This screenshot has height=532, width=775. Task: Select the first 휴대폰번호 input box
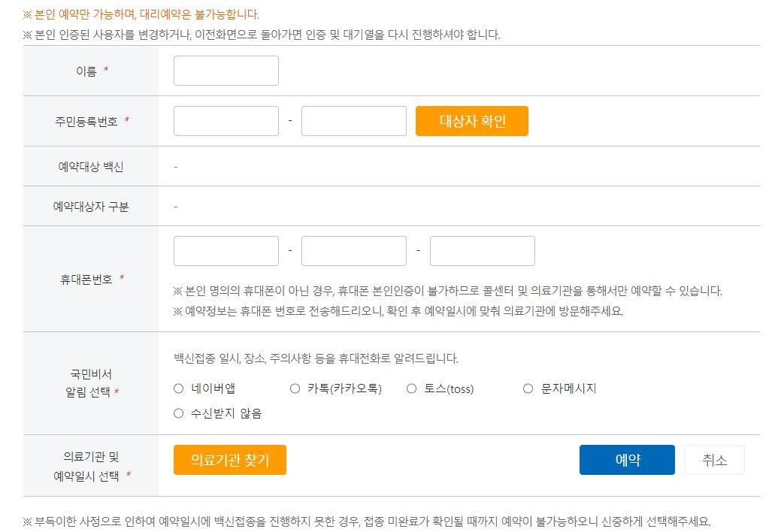226,251
